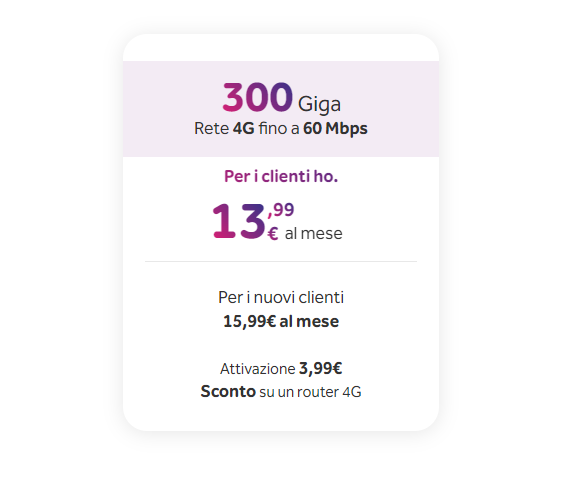Image resolution: width=580 pixels, height=479 pixels.
Task: Click the empty white area below the card
Action: coord(281,455)
